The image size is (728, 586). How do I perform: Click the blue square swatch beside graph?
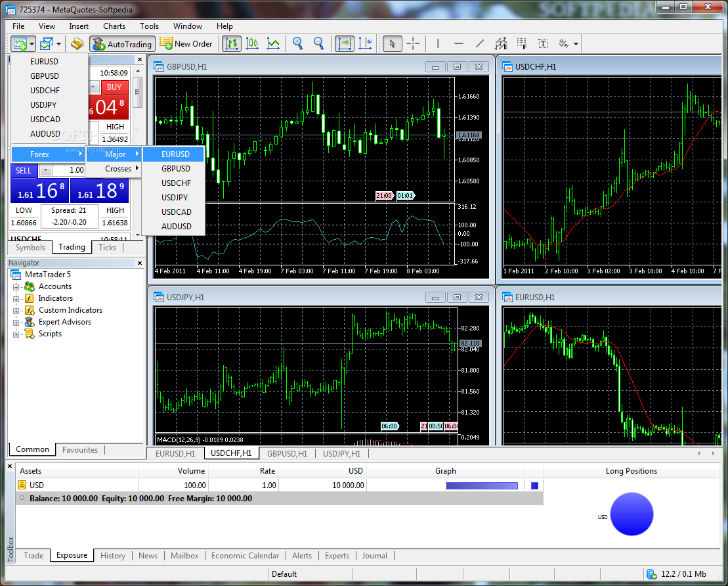[534, 485]
